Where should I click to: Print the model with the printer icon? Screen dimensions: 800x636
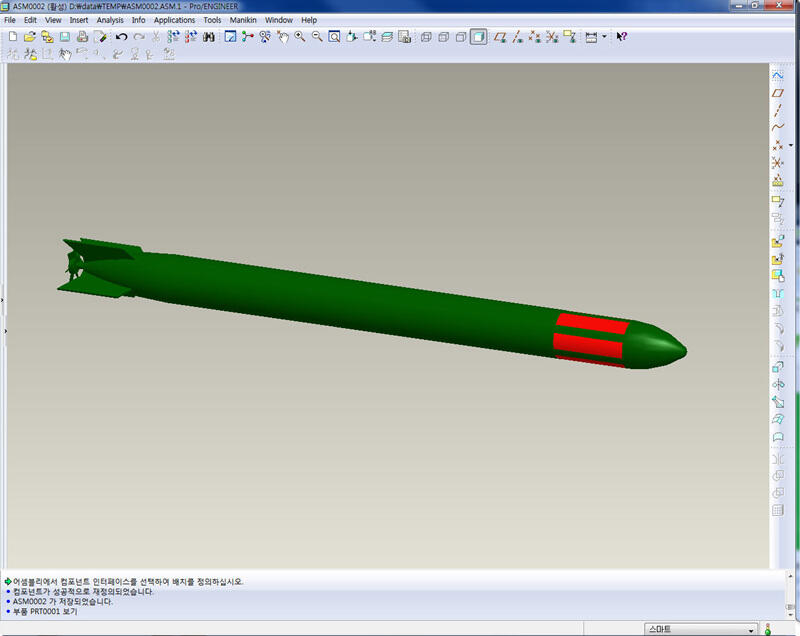pos(82,37)
